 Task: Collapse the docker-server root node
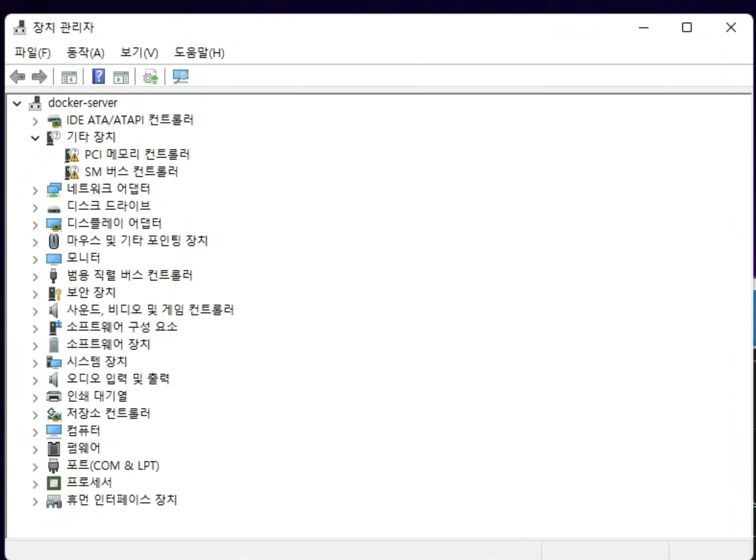[x=17, y=103]
